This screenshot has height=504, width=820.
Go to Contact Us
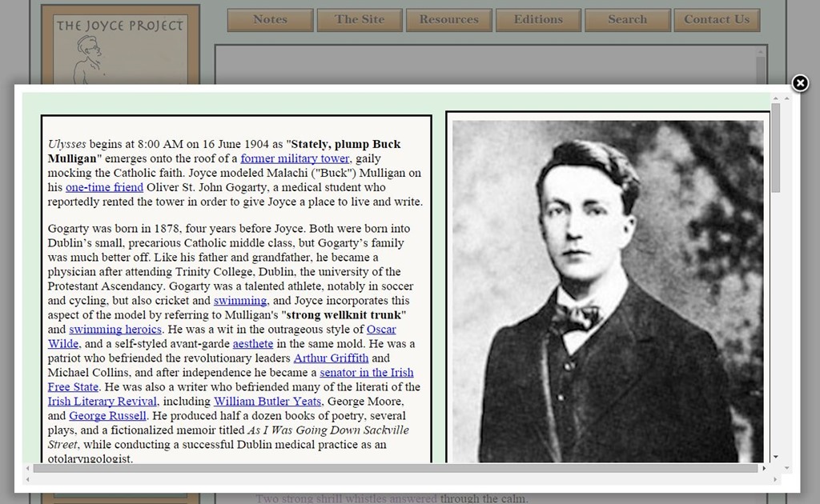point(717,19)
